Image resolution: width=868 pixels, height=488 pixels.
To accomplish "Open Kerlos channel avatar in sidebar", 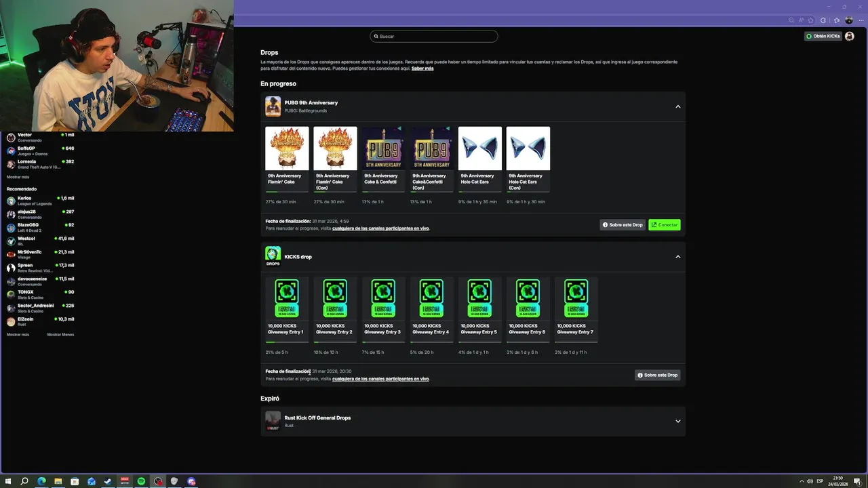I will click(11, 201).
